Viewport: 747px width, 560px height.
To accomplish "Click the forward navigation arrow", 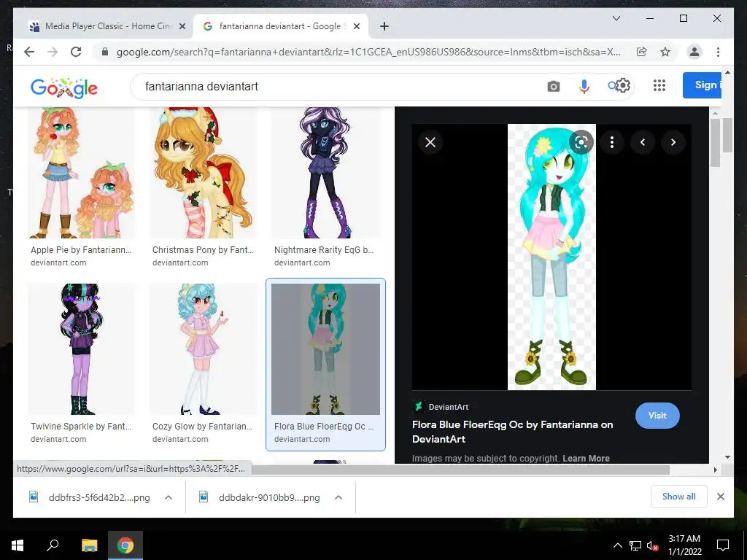I will pos(53,52).
